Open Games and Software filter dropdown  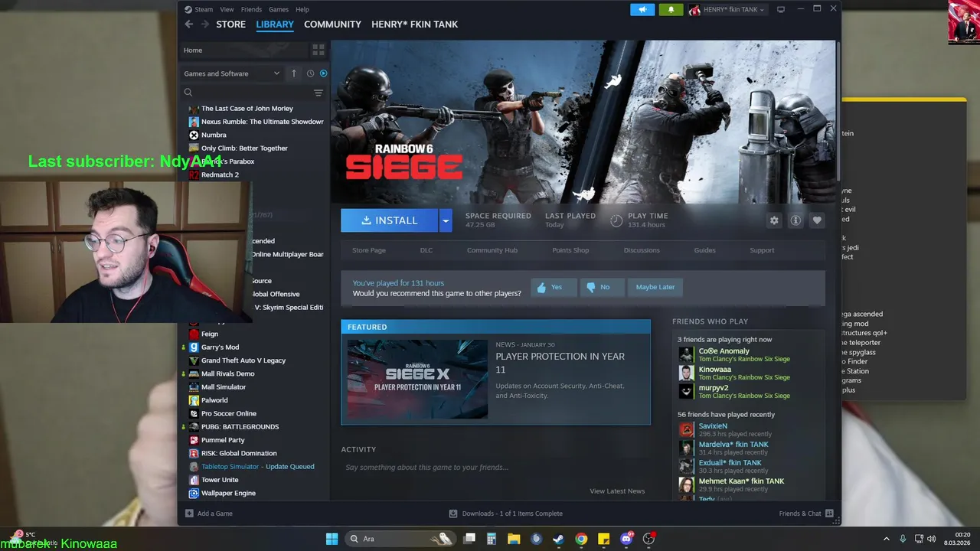pyautogui.click(x=232, y=73)
